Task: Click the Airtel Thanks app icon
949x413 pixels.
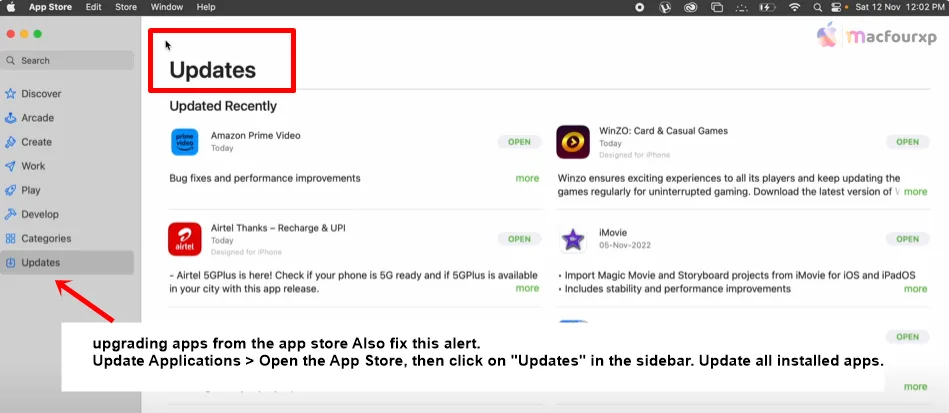Action: click(x=185, y=239)
